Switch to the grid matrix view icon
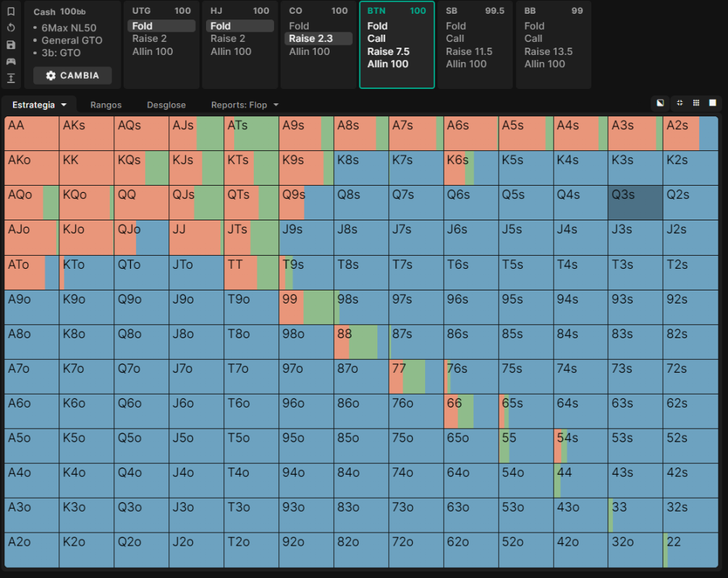 [x=696, y=103]
